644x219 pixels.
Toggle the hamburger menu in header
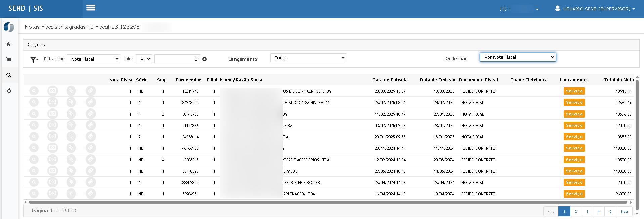[x=91, y=8]
